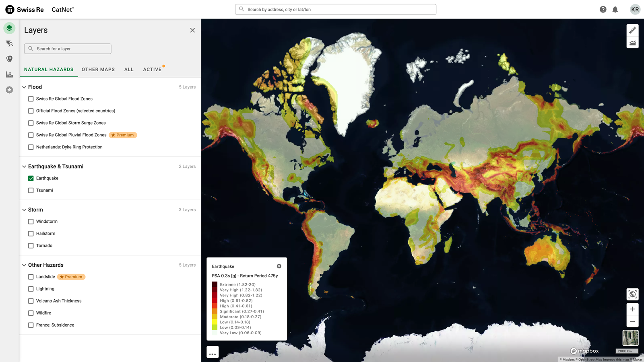This screenshot has width=644, height=362.
Task: Enable the Wildfire layer checkbox
Action: pyautogui.click(x=31, y=313)
